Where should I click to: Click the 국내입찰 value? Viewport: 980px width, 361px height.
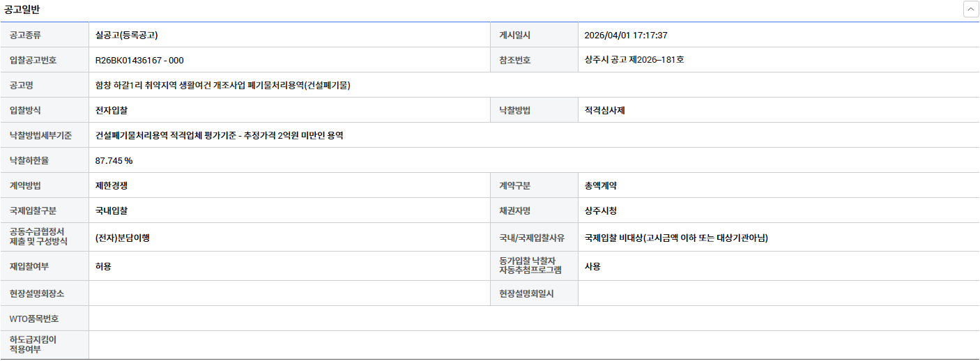112,210
